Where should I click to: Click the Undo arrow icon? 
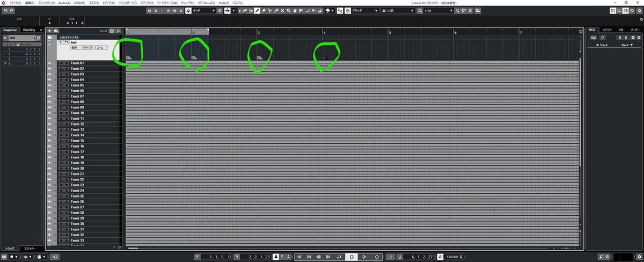coord(5,11)
